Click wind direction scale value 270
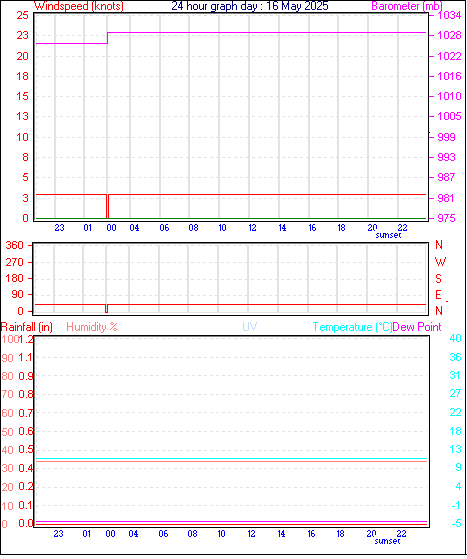Image resolution: width=467 pixels, height=559 pixels. [14, 262]
